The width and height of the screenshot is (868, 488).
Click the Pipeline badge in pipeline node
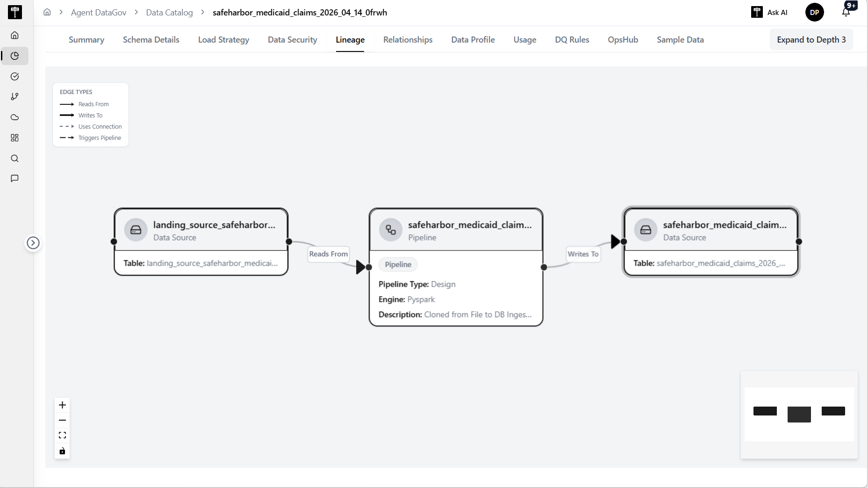click(x=398, y=264)
